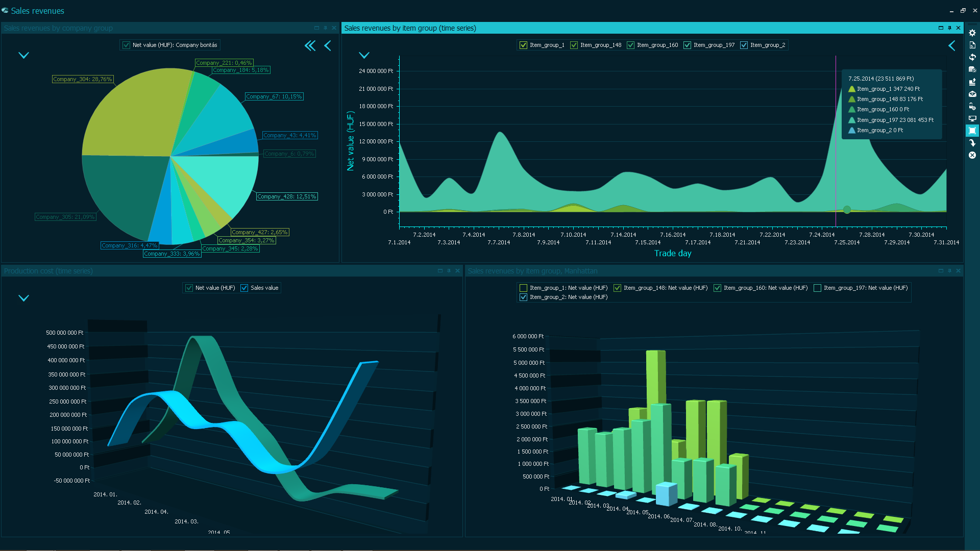Close the Manhattan chart panel
This screenshot has height=551, width=980.
click(958, 271)
